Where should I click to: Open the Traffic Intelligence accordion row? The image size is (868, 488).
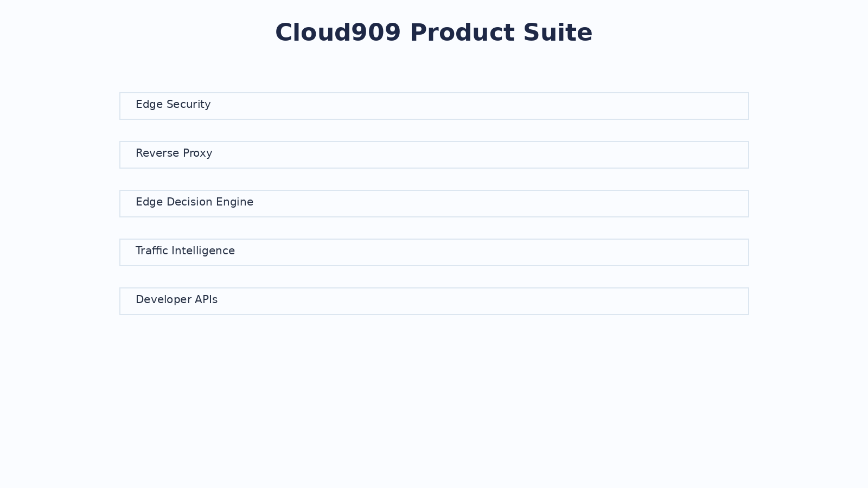pos(434,252)
